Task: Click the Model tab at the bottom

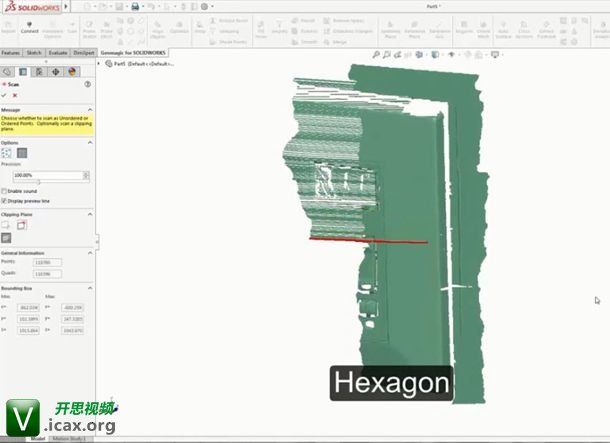Action: [38, 439]
